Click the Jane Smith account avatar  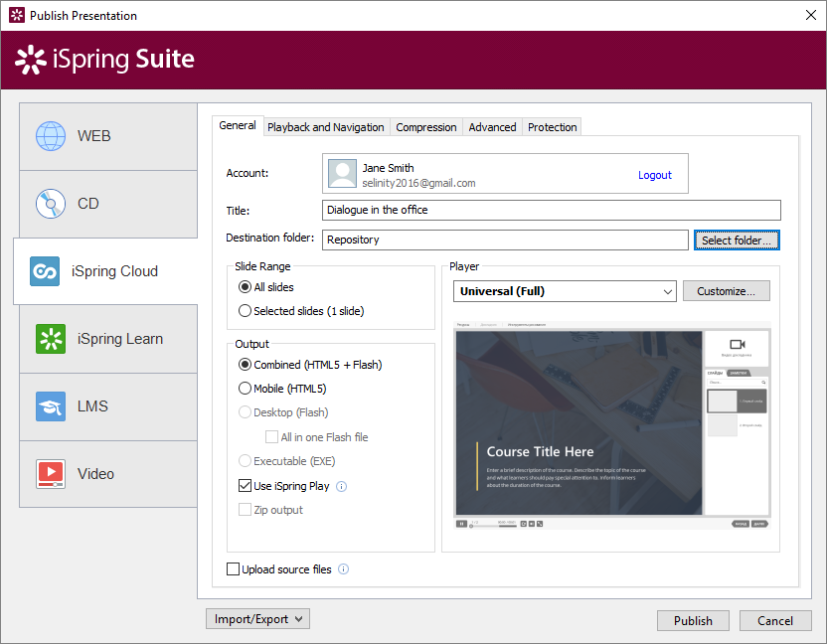click(342, 173)
